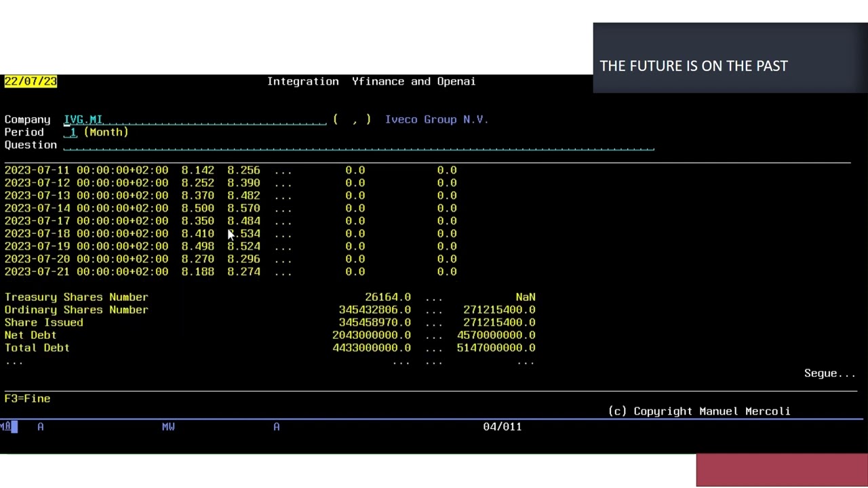Image resolution: width=868 pixels, height=488 pixels.
Task: Click the Treasury Shares Number label
Action: (x=76, y=297)
